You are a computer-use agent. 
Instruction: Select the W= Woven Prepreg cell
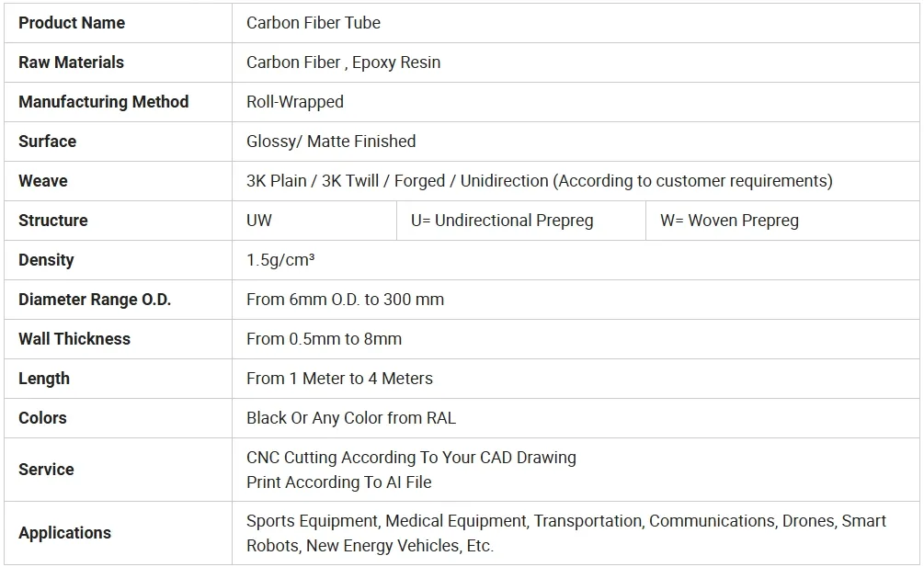click(x=729, y=221)
